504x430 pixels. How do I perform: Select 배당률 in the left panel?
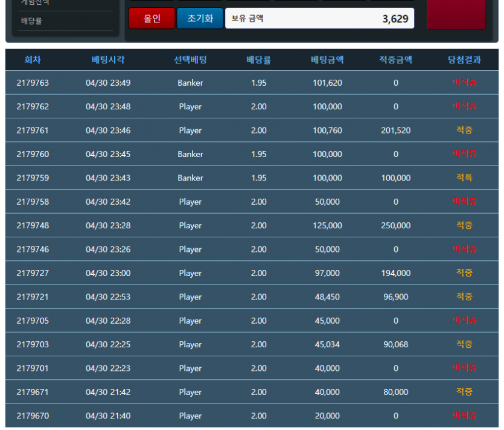click(x=32, y=21)
